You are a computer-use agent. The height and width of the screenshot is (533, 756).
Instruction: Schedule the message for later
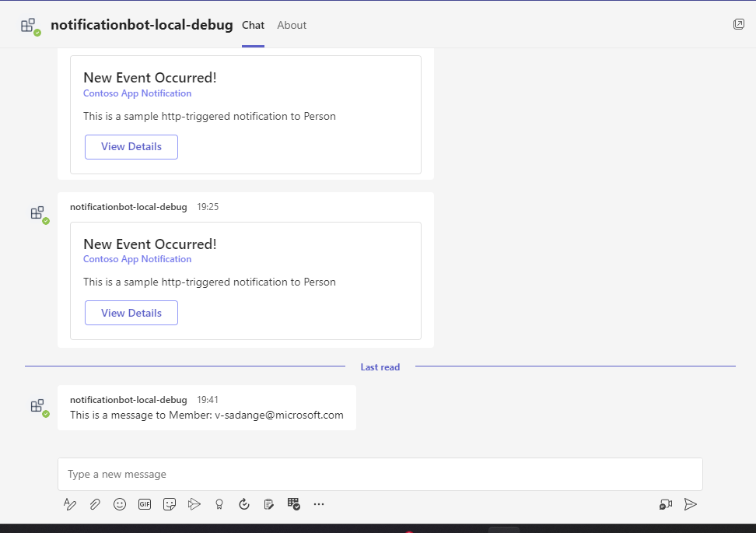tap(244, 503)
